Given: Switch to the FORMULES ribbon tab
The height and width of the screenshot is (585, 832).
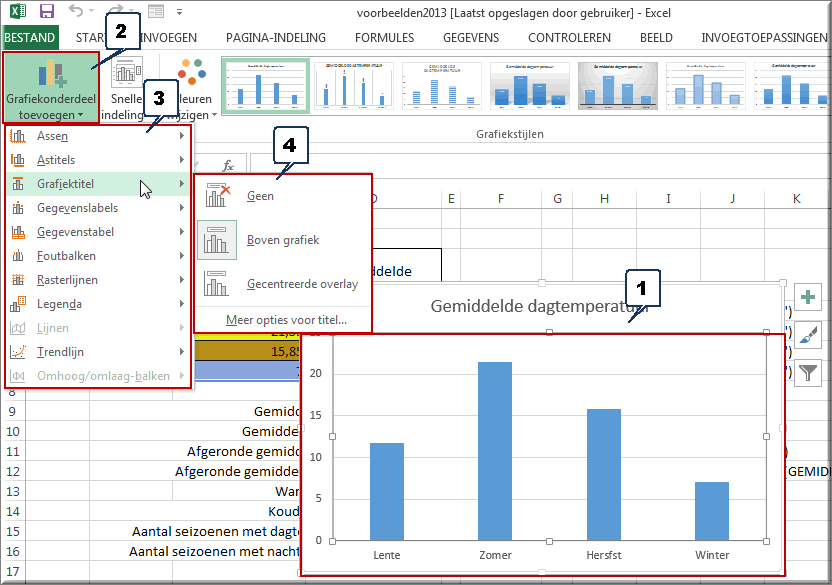Looking at the screenshot, I should 384,38.
